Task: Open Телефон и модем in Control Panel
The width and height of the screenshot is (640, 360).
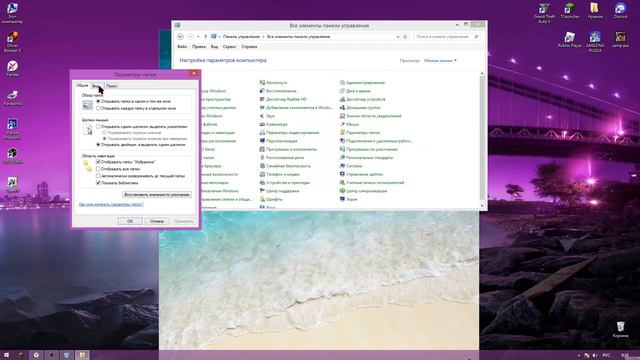Action: click(x=280, y=174)
